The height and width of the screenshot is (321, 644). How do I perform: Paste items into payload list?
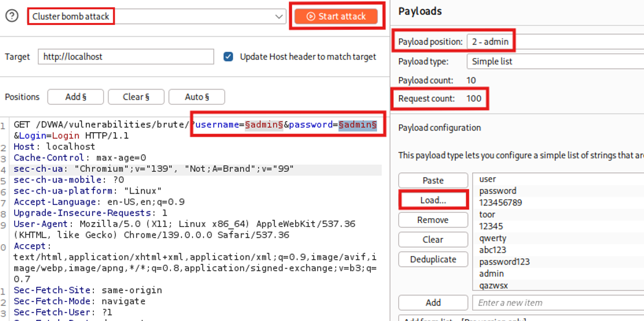(x=433, y=181)
